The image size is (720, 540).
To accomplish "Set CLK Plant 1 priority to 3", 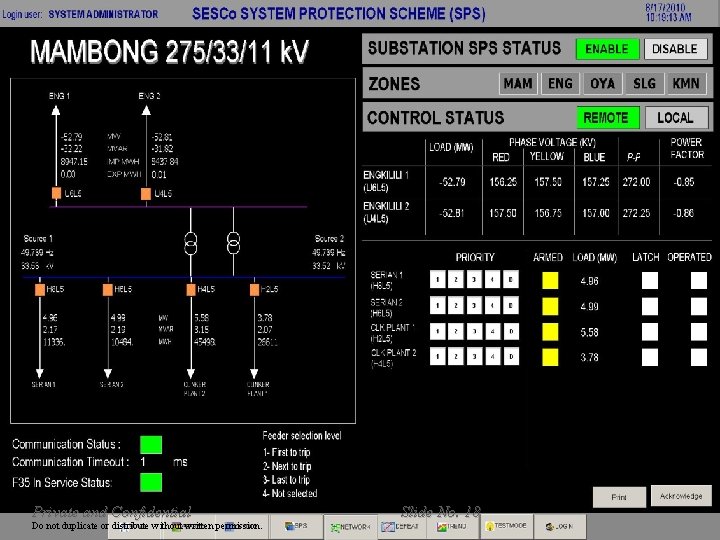I will [x=474, y=331].
